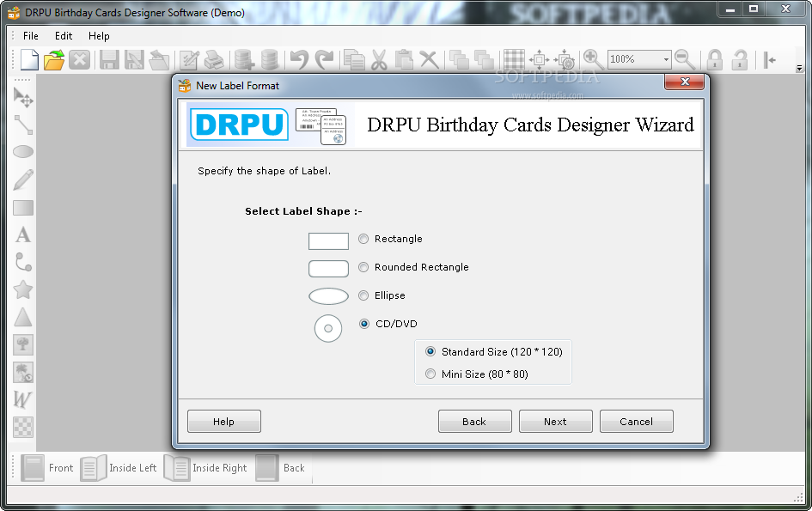The image size is (812, 511).
Task: Choose Mini Size (80 * 80)
Action: pos(430,374)
